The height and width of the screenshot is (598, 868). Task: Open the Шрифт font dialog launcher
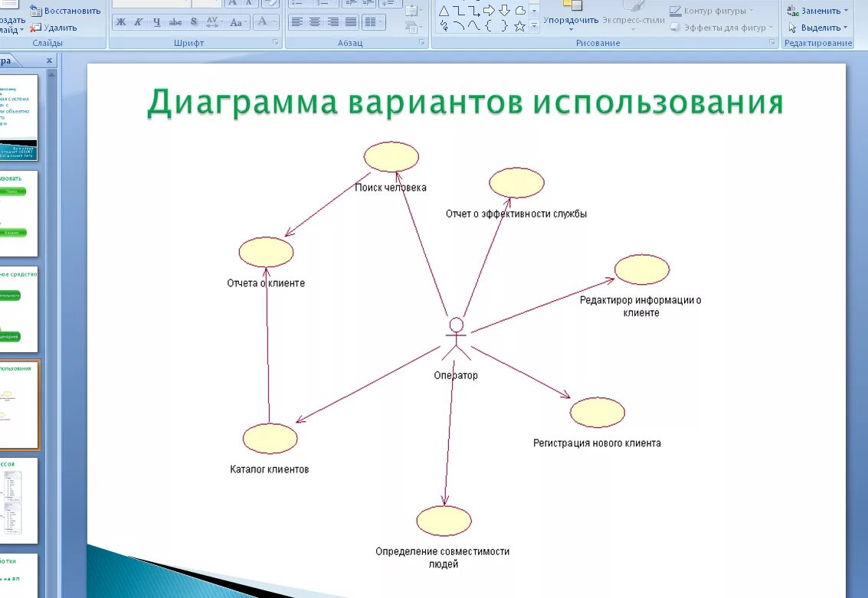(x=275, y=43)
